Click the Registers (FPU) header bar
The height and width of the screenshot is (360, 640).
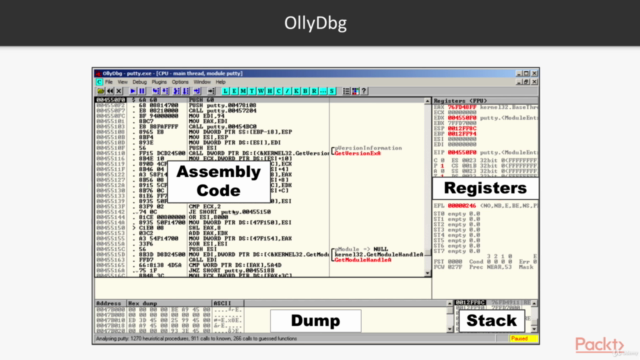click(485, 100)
